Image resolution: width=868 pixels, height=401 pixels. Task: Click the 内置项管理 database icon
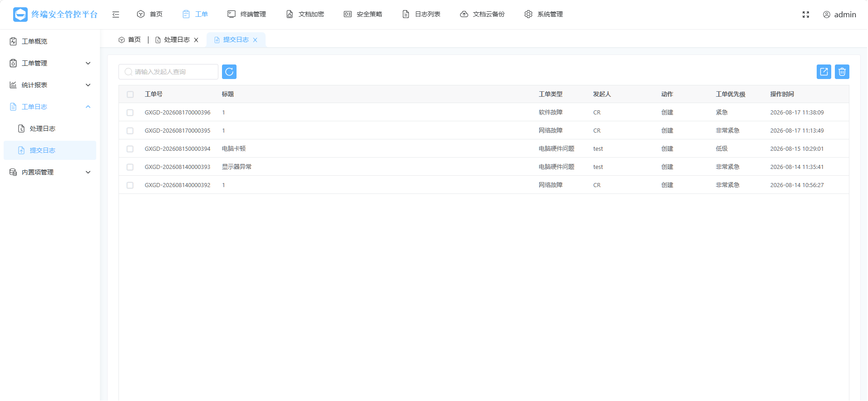13,172
